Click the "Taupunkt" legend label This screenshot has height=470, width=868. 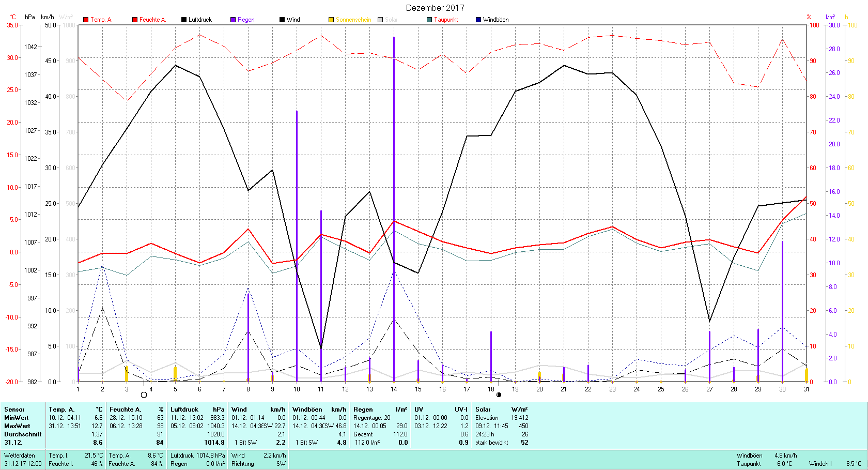(446, 20)
